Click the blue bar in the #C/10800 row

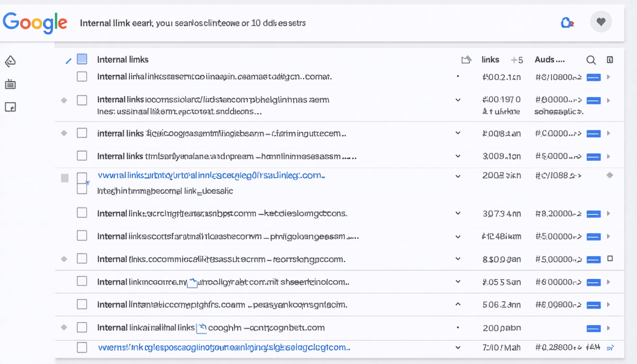point(594,77)
